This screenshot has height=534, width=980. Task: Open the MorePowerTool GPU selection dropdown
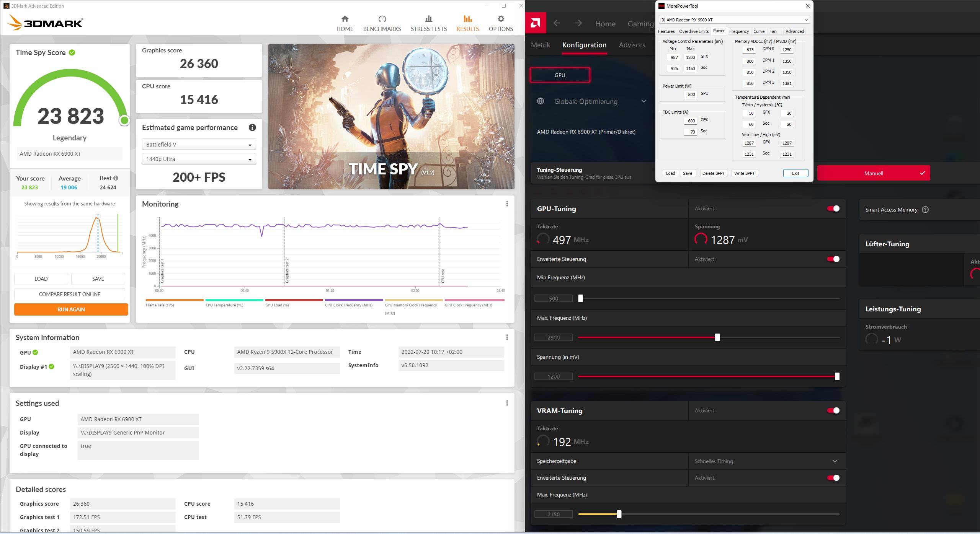pyautogui.click(x=806, y=20)
